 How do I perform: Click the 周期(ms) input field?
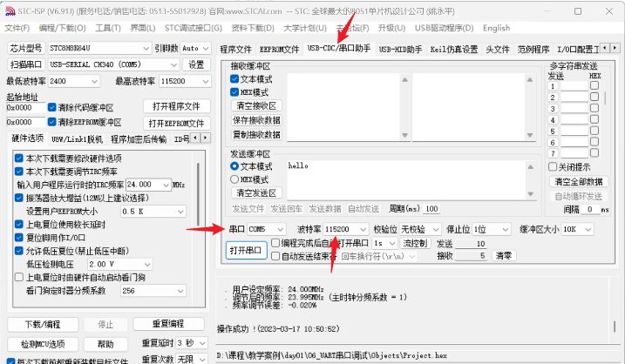pyautogui.click(x=431, y=209)
